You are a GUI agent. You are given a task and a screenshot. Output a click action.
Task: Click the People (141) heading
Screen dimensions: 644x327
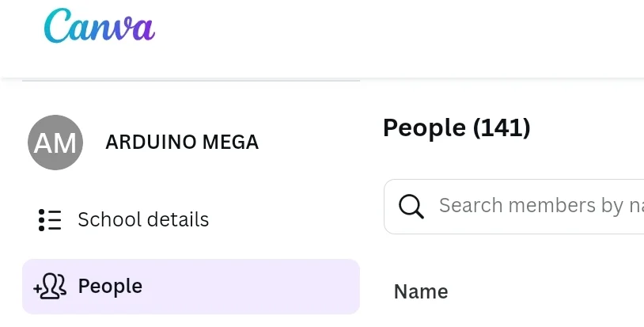point(456,127)
